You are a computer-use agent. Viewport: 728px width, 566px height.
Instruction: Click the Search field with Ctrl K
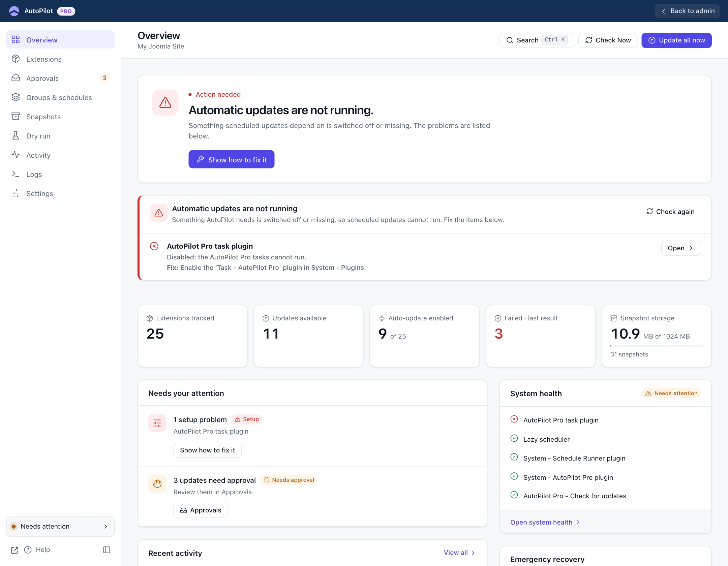click(x=537, y=40)
